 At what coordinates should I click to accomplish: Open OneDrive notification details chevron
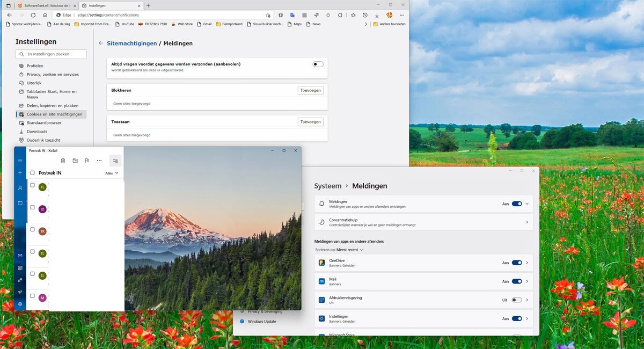point(527,263)
